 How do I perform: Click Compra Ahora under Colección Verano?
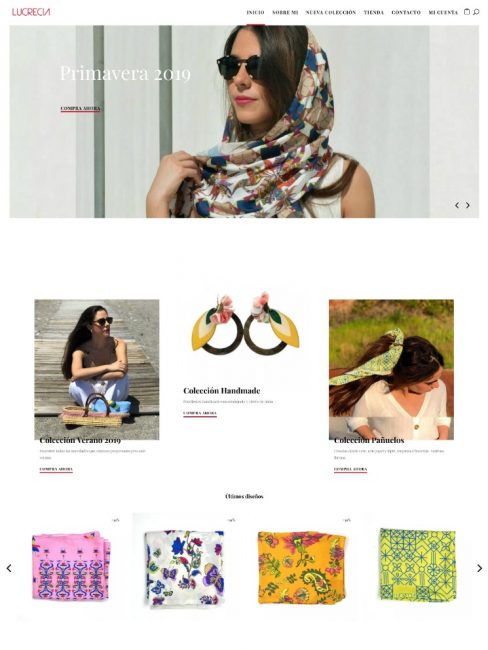pos(56,469)
